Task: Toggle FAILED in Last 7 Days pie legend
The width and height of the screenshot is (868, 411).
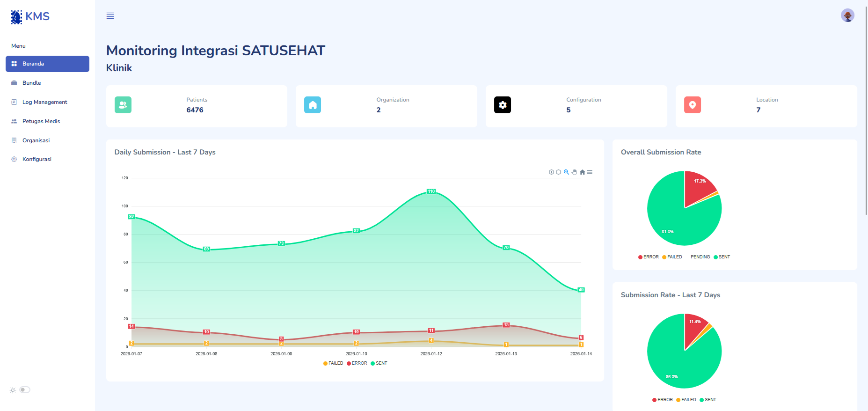Action: coord(686,400)
